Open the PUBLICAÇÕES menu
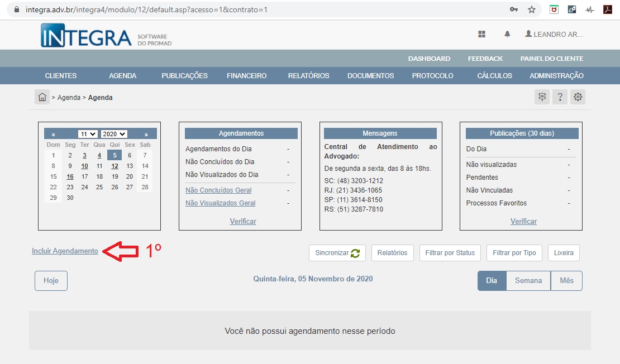This screenshot has height=364, width=620. 184,76
